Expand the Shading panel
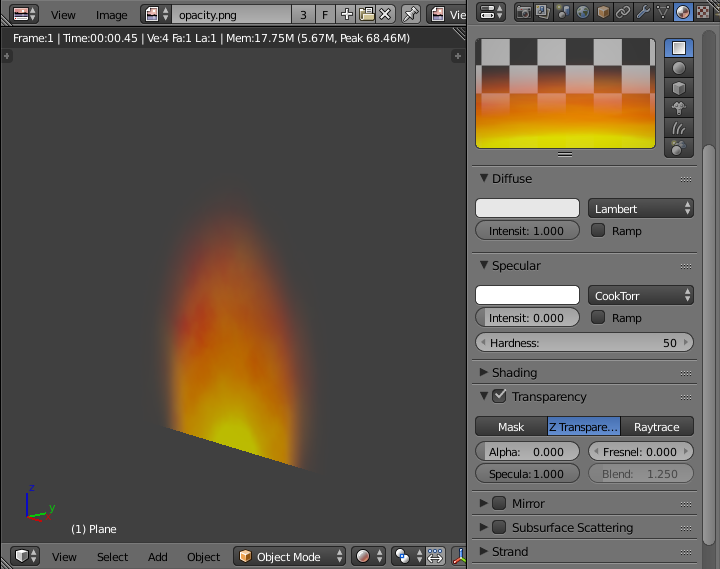The width and height of the screenshot is (720, 569). (x=514, y=373)
